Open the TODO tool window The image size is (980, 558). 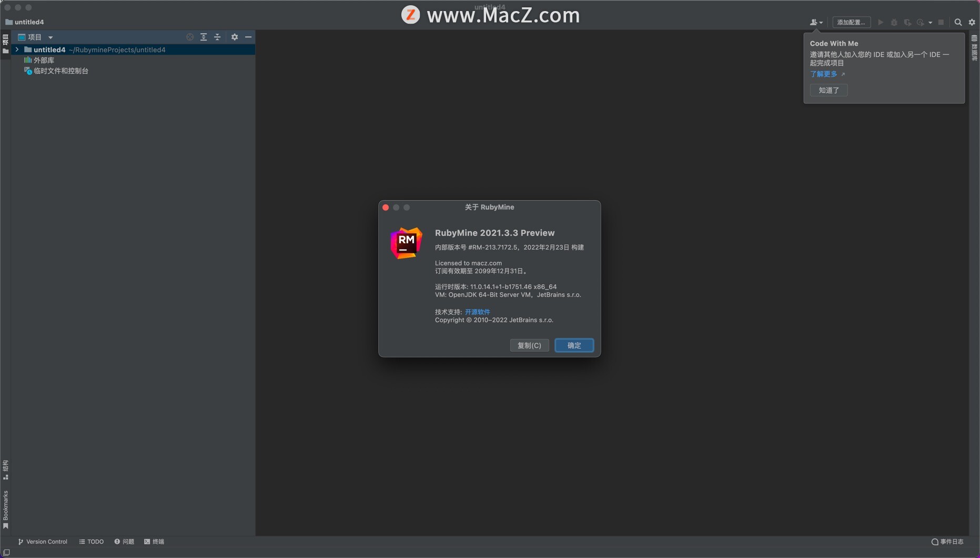coord(92,542)
